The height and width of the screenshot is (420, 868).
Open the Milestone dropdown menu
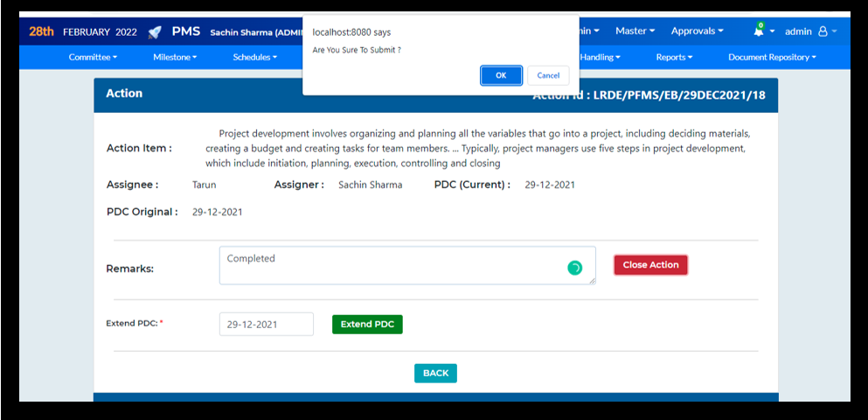175,57
